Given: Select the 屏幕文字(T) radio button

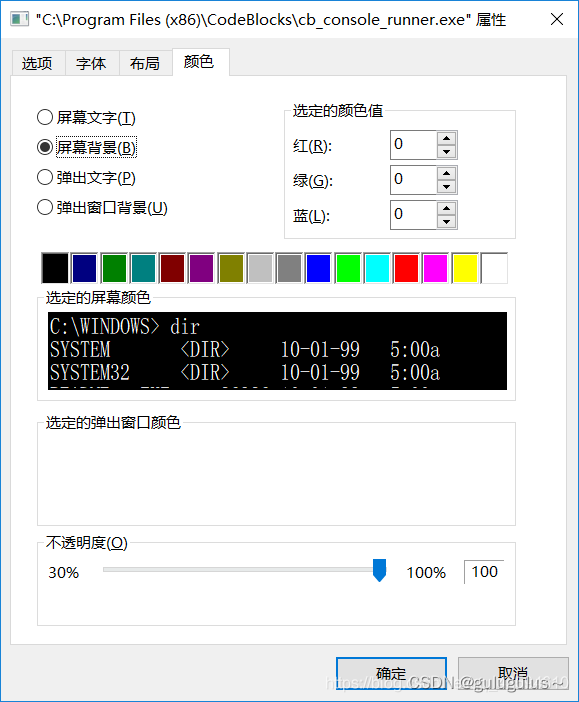Looking at the screenshot, I should 86,117.
